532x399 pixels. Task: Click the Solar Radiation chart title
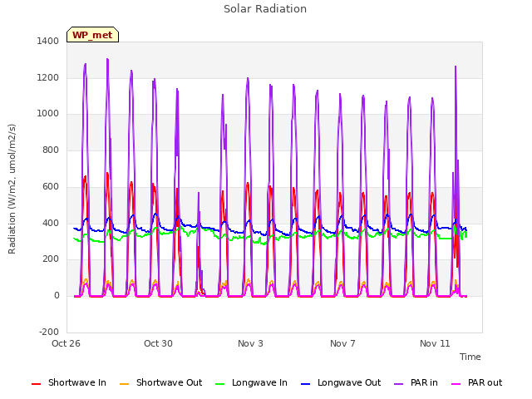265,9
